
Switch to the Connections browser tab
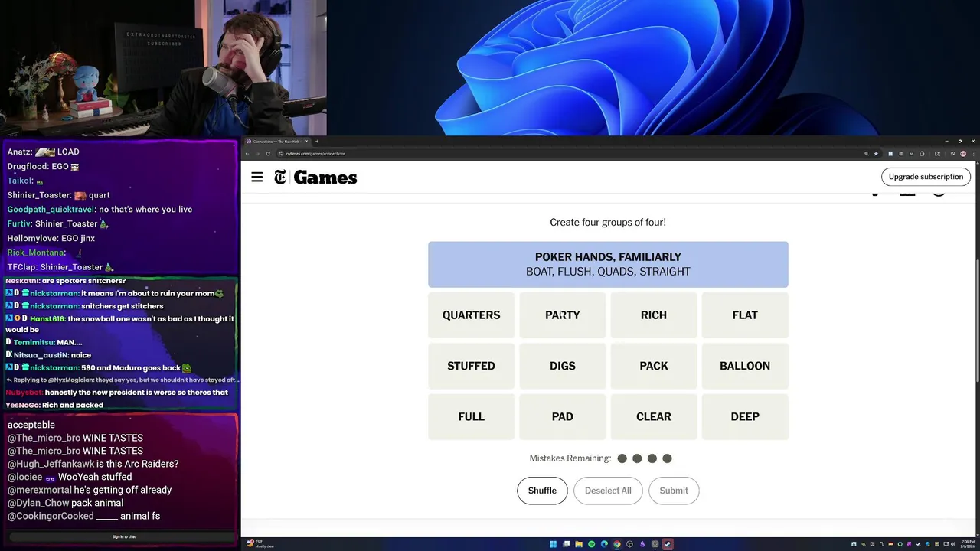276,142
